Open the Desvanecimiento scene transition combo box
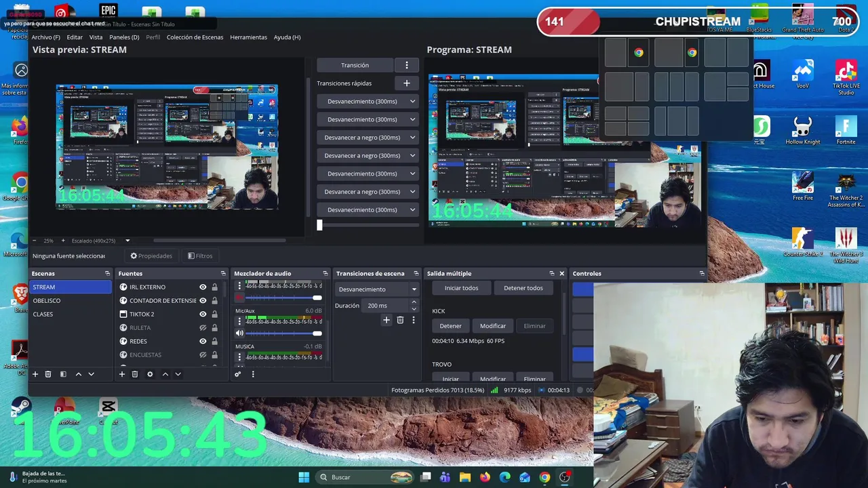This screenshot has width=868, height=488. 377,289
